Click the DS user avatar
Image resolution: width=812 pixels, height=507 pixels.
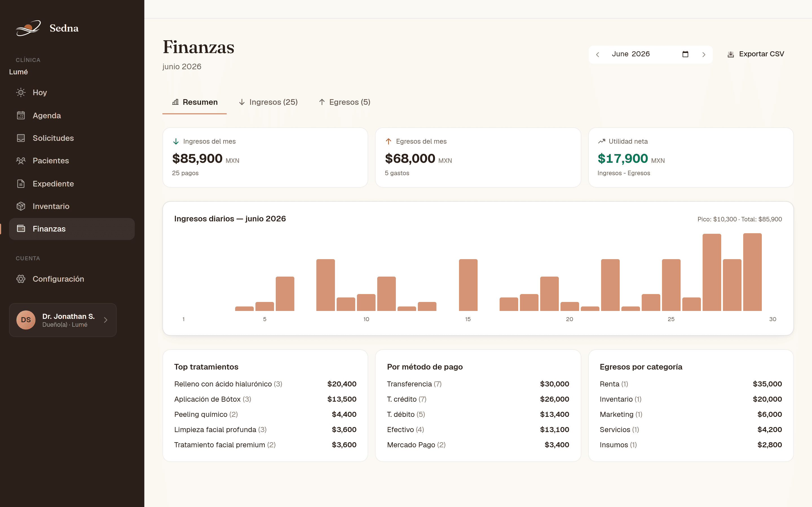point(26,320)
